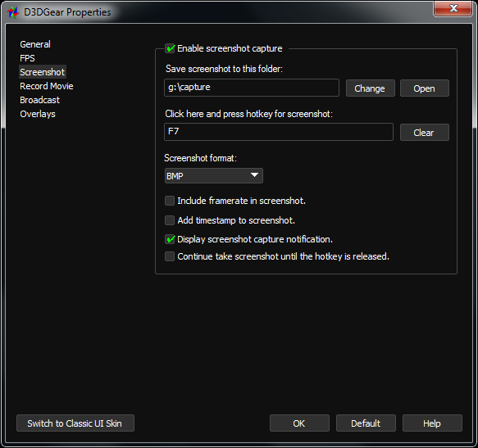
Task: Open the General settings page
Action: tap(35, 44)
